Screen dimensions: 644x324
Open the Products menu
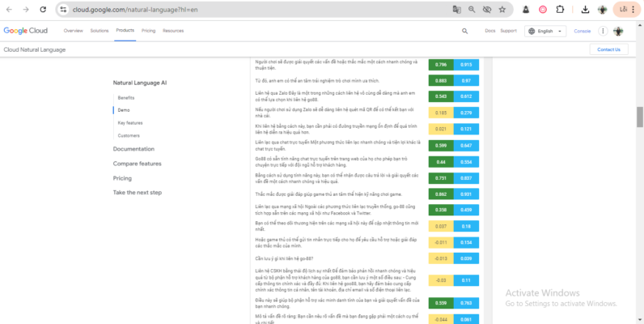(x=125, y=31)
